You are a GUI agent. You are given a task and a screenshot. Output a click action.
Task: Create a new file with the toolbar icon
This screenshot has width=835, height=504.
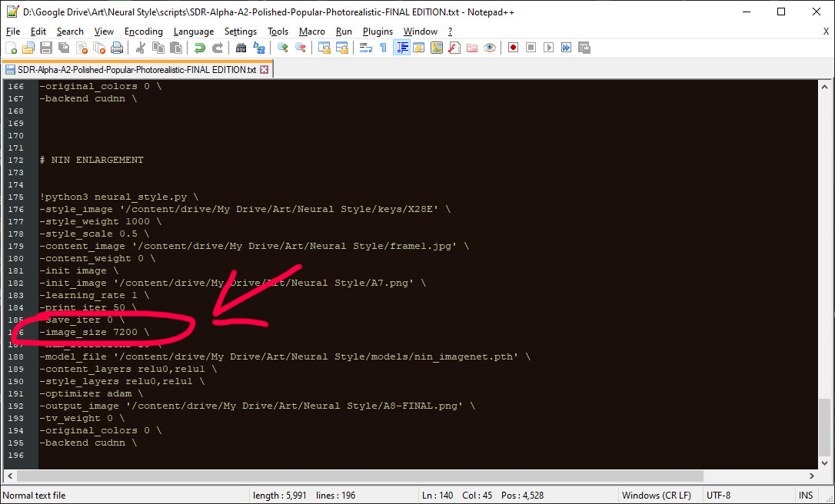tap(12, 48)
